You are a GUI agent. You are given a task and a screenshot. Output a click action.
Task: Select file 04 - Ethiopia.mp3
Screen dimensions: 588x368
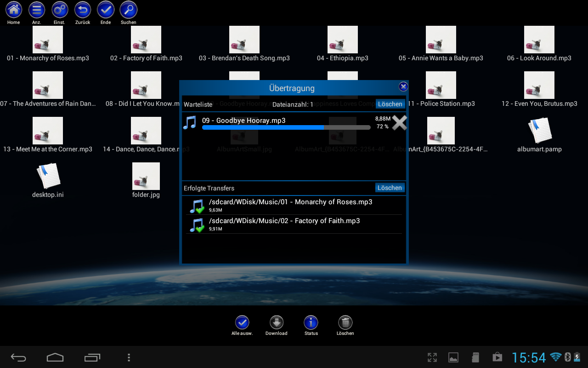click(x=343, y=44)
